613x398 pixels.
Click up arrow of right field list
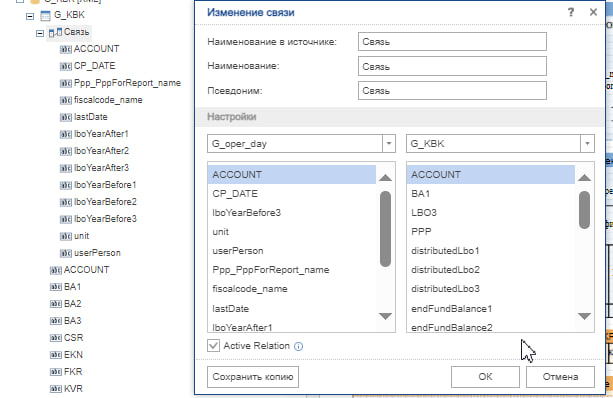coord(584,178)
